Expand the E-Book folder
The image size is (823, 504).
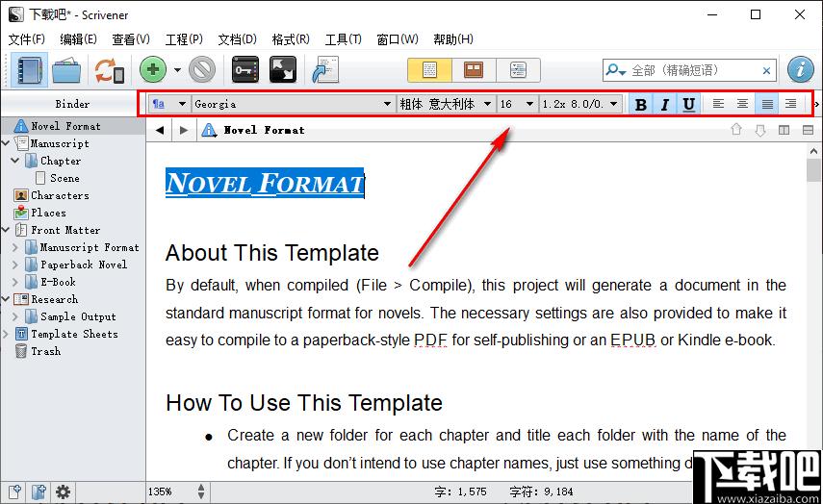[x=15, y=282]
